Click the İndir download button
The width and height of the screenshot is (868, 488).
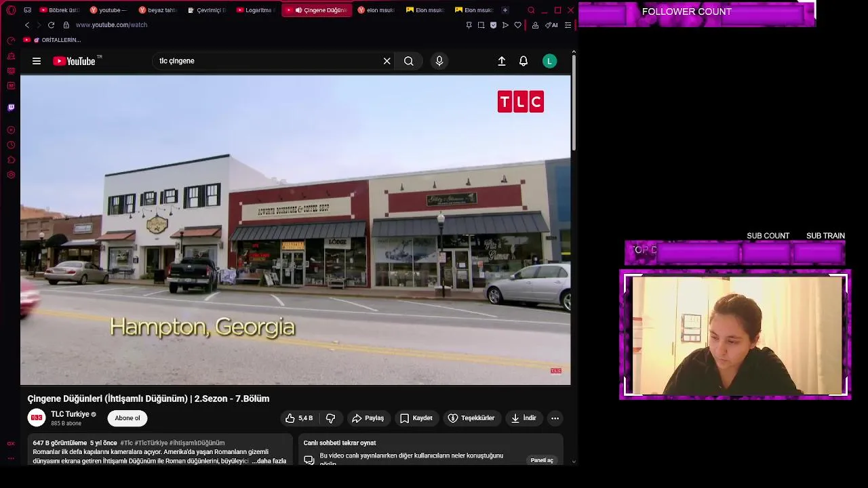[524, 418]
